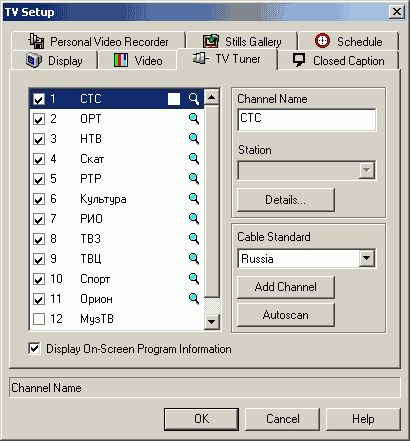Image resolution: width=410 pixels, height=441 pixels.
Task: Select channel row Скат
Action: (x=117, y=159)
